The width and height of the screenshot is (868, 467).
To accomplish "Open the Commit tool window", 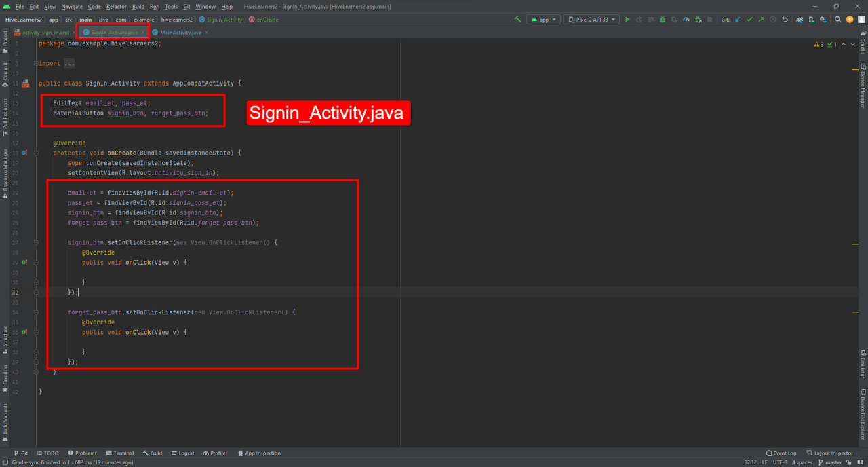I will coord(5,75).
